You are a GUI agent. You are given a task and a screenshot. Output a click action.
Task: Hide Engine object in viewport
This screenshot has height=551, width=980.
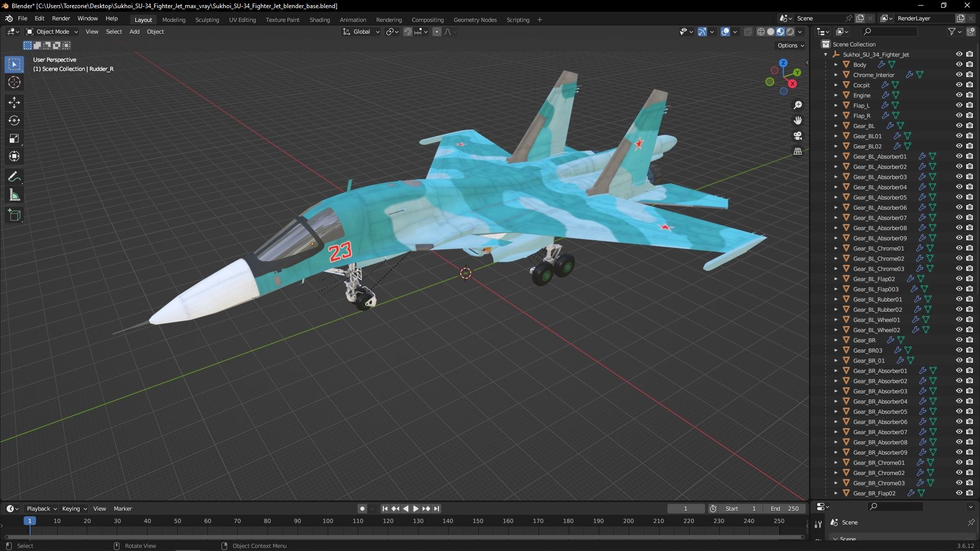click(959, 95)
